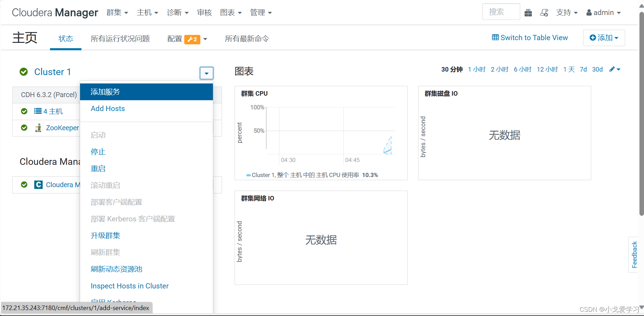This screenshot has width=644, height=316.
Task: Click the 审核 navigation link
Action: (x=205, y=13)
